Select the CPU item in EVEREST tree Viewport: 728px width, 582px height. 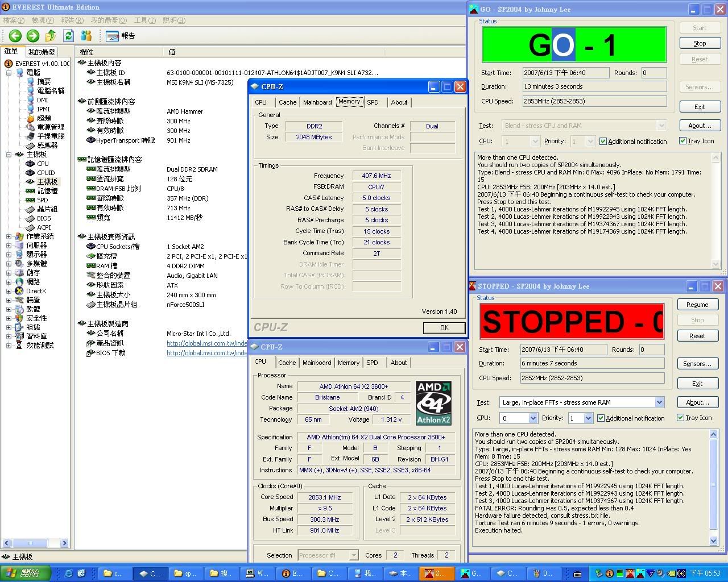(x=43, y=164)
